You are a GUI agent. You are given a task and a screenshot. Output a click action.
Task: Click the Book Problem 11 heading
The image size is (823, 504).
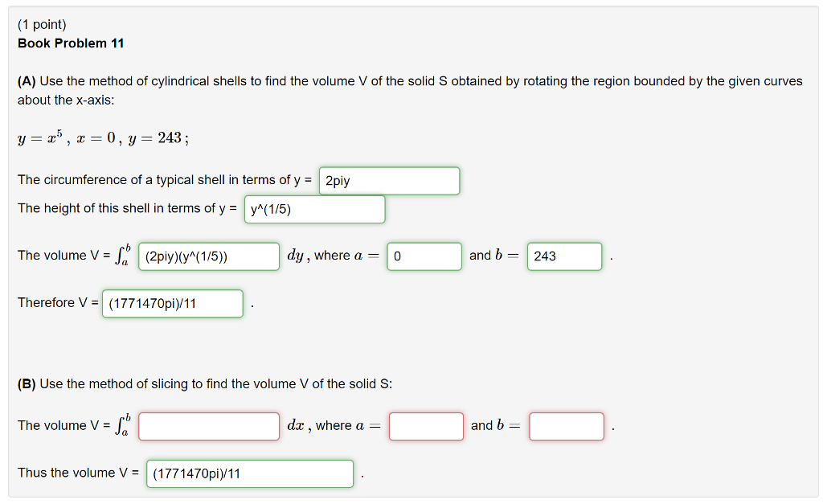tap(71, 43)
